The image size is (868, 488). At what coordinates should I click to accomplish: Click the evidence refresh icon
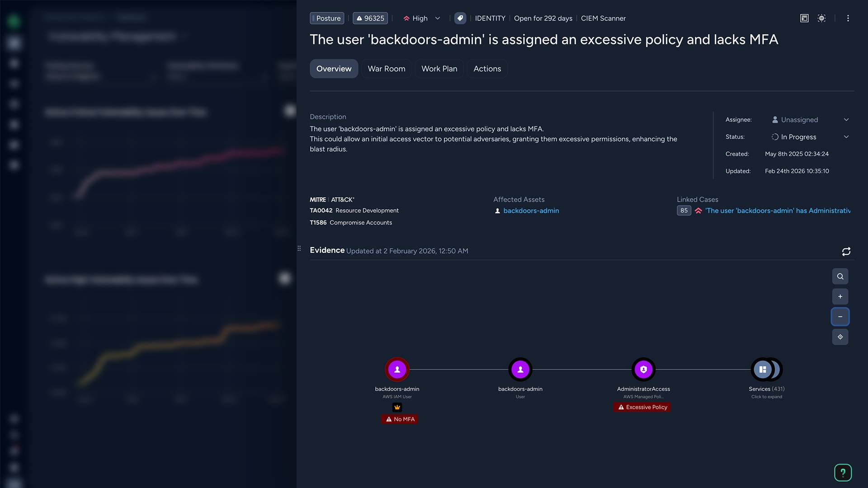point(846,251)
